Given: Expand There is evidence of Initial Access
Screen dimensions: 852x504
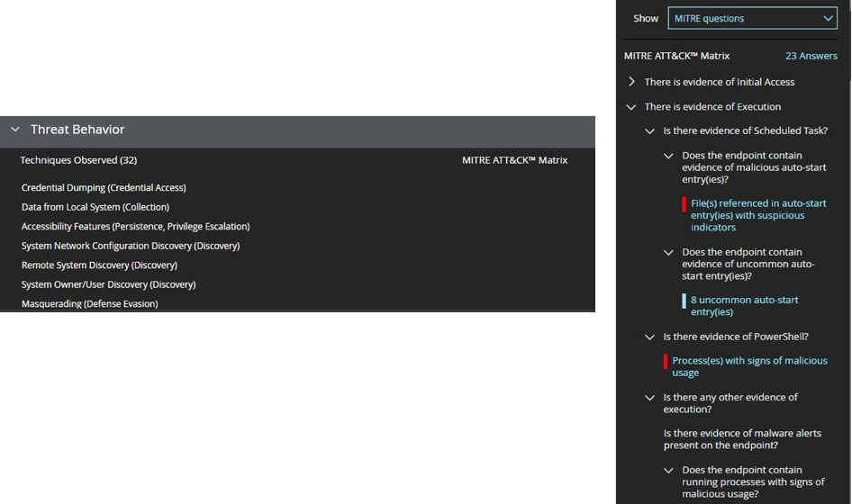Looking at the screenshot, I should pyautogui.click(x=631, y=82).
